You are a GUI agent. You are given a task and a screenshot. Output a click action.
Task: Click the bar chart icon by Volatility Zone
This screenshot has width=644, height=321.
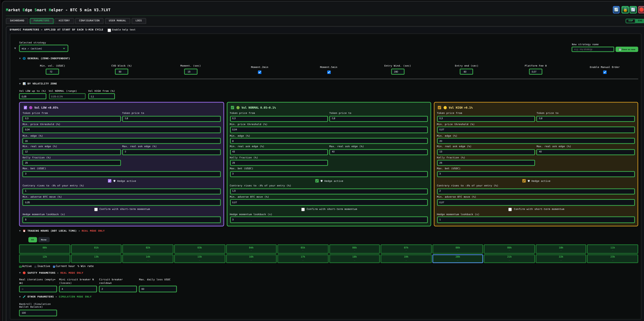click(x=24, y=84)
